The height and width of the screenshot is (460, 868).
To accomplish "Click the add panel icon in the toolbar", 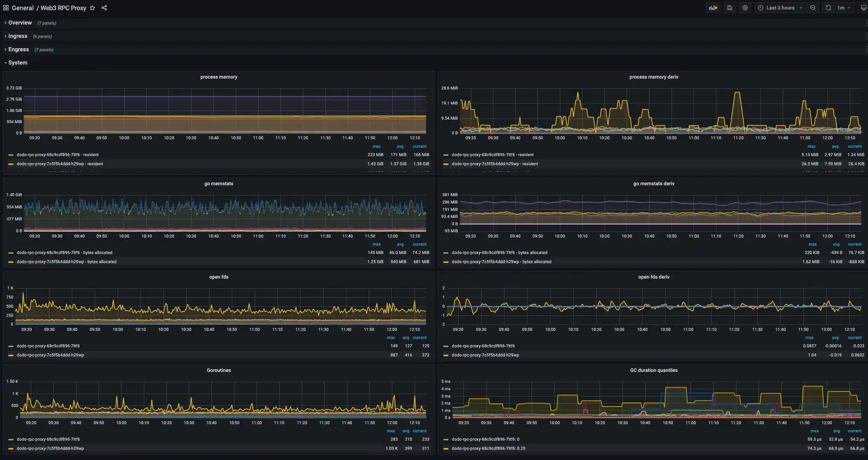I will (713, 7).
